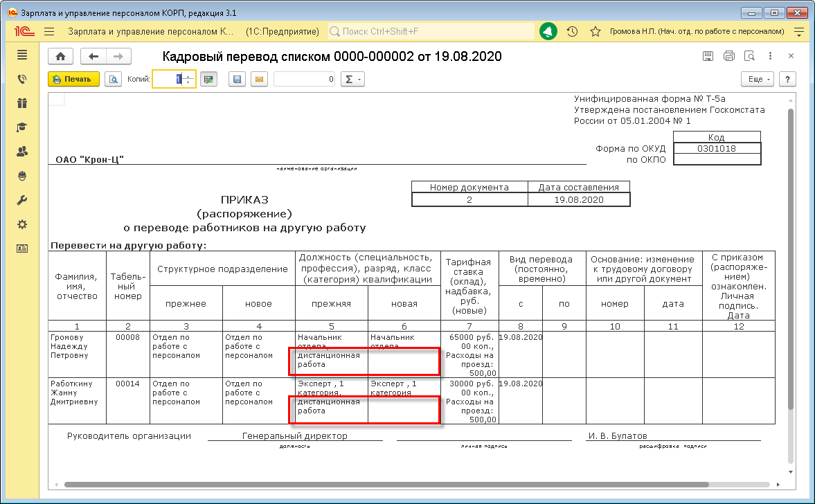The image size is (815, 504).
Task: Open the safety helmet section in sidebar
Action: pos(22,176)
